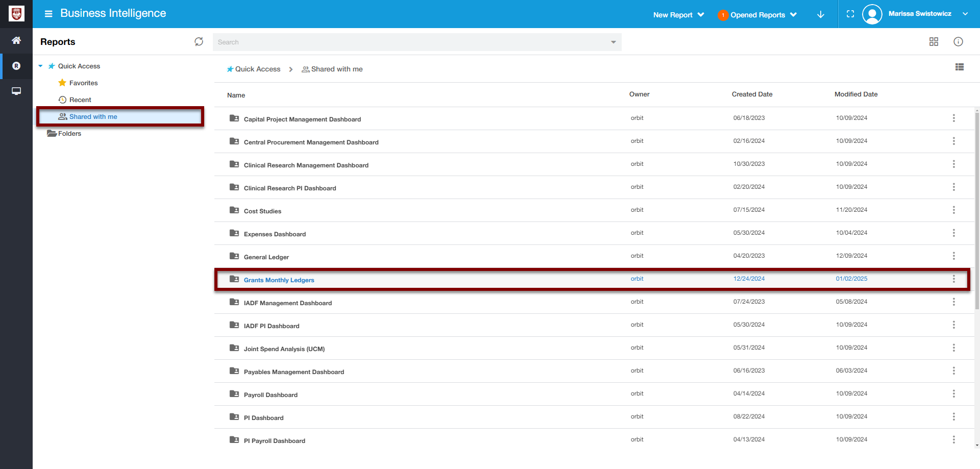980x469 pixels.
Task: Open the Opened Reports dropdown
Action: click(x=757, y=15)
